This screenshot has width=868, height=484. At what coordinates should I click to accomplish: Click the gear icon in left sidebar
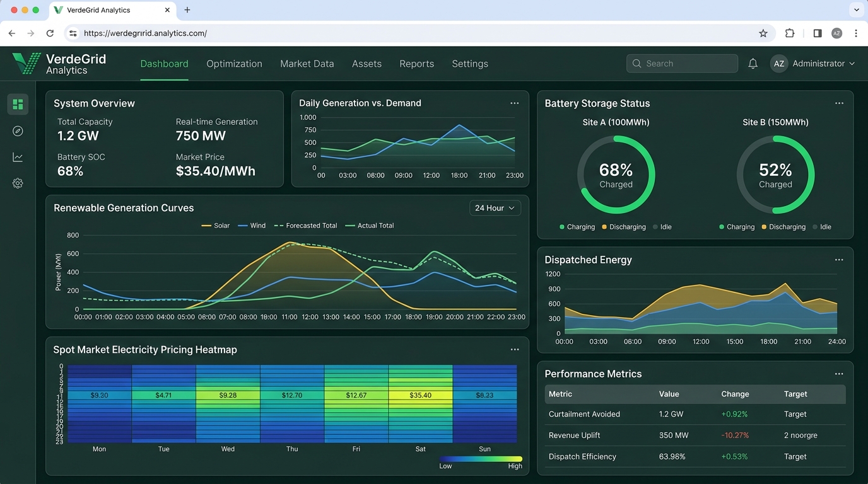[x=18, y=183]
